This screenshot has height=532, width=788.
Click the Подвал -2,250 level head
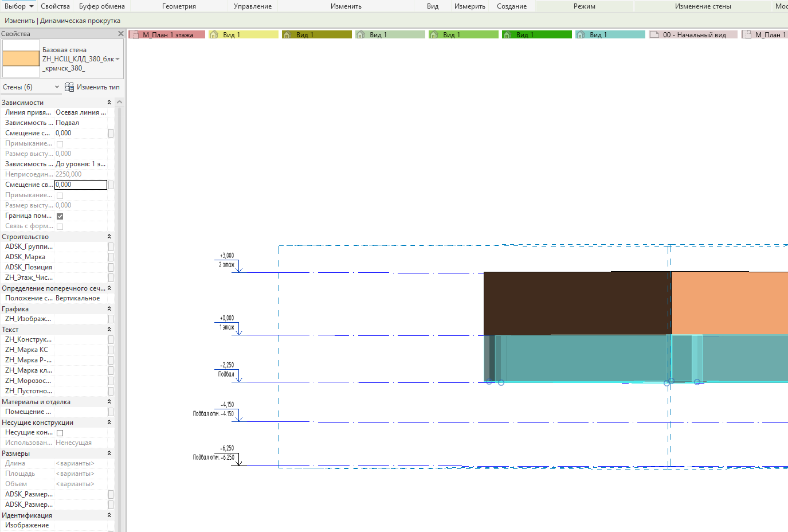(x=228, y=372)
